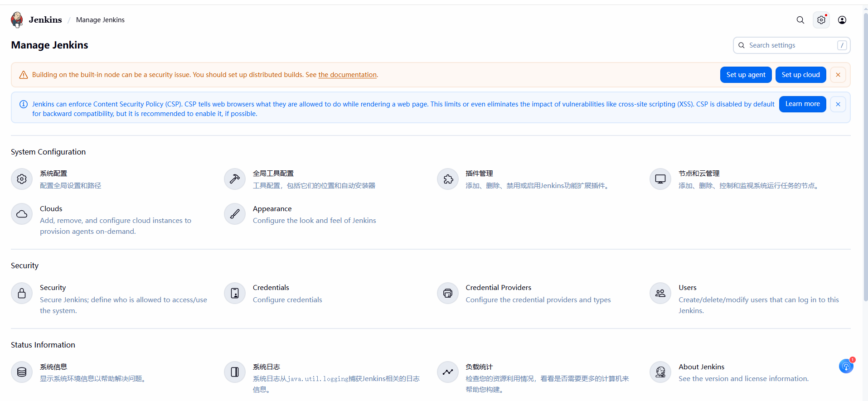Viewport: 868px width, 401px height.
Task: Open 插件管理 link
Action: 479,174
